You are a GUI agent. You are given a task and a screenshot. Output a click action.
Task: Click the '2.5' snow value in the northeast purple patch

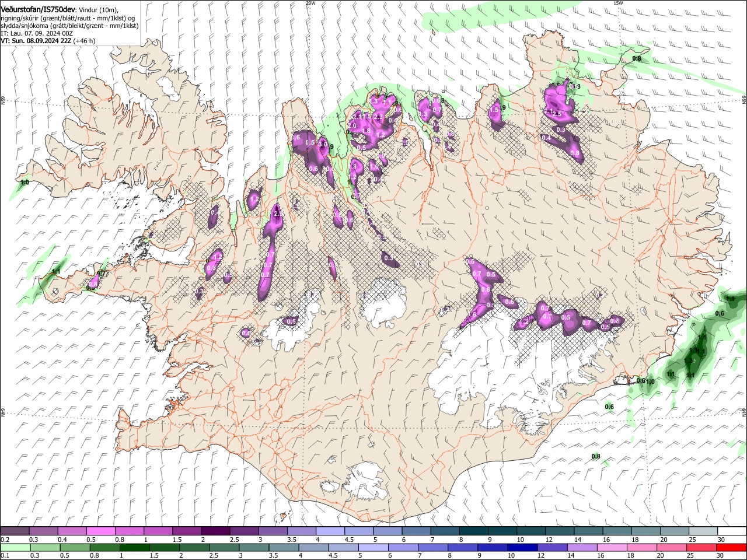[557, 114]
